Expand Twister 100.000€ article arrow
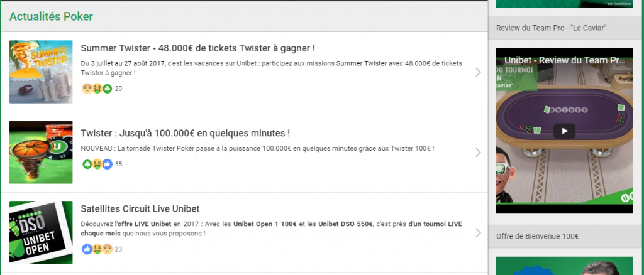The image size is (644, 275). pos(478,153)
